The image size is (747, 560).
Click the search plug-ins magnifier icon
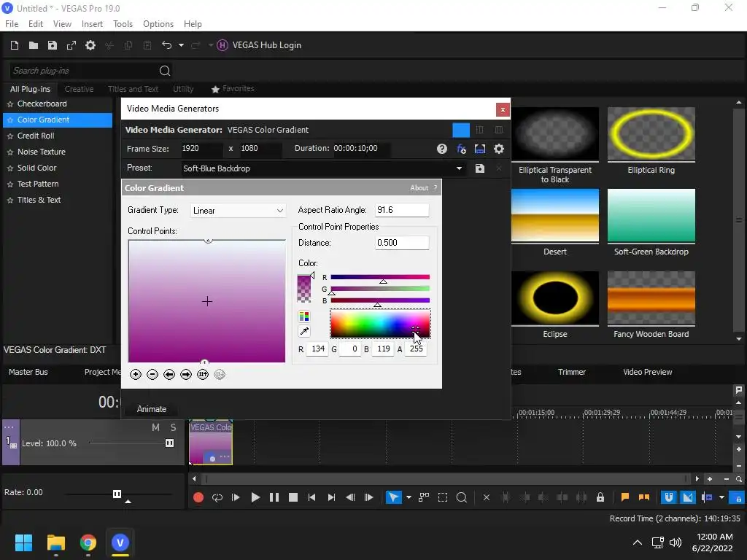165,71
